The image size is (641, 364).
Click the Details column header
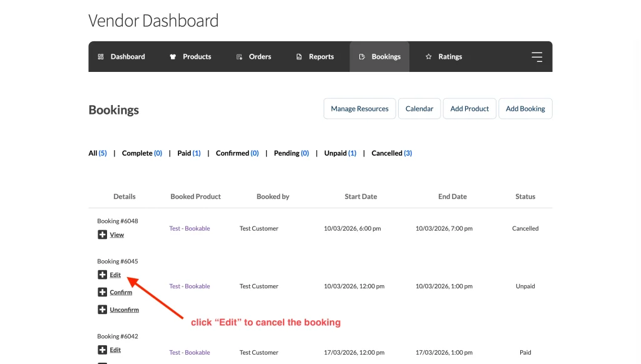pos(125,196)
